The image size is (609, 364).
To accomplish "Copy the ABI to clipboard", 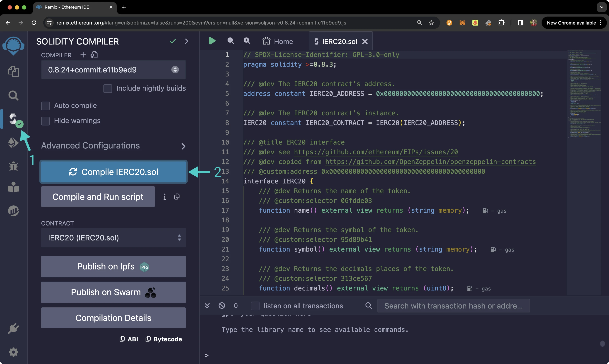I will pyautogui.click(x=129, y=339).
